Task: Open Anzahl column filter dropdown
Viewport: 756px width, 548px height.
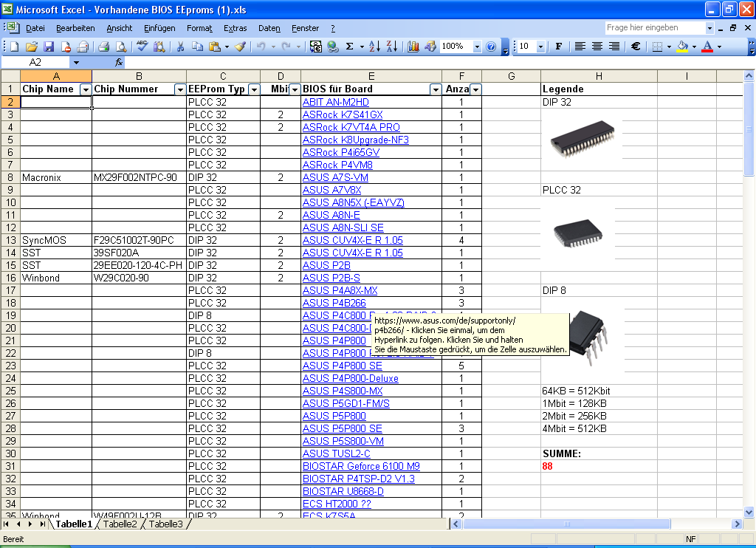Action: 475,89
